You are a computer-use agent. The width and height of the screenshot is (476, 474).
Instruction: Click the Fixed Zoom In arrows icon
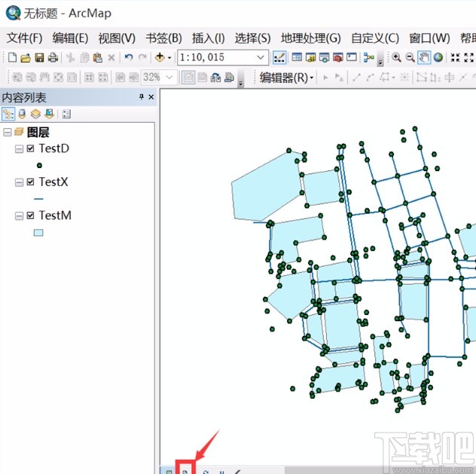coord(456,57)
